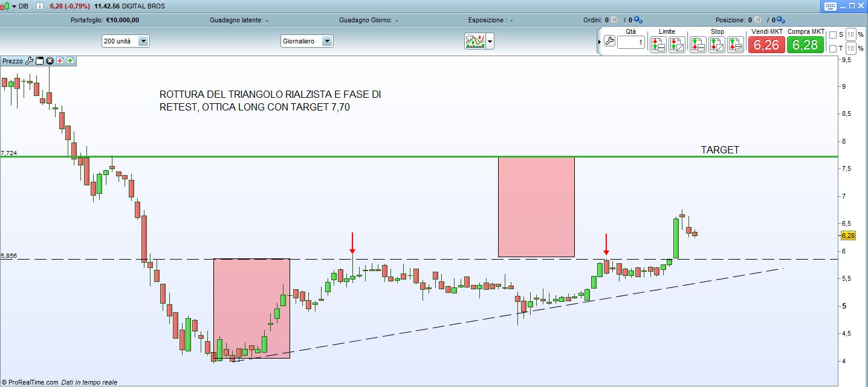Select the ROTTURA DEL TRIANGOLO annotation text
This screenshot has height=387, width=868.
coord(270,101)
